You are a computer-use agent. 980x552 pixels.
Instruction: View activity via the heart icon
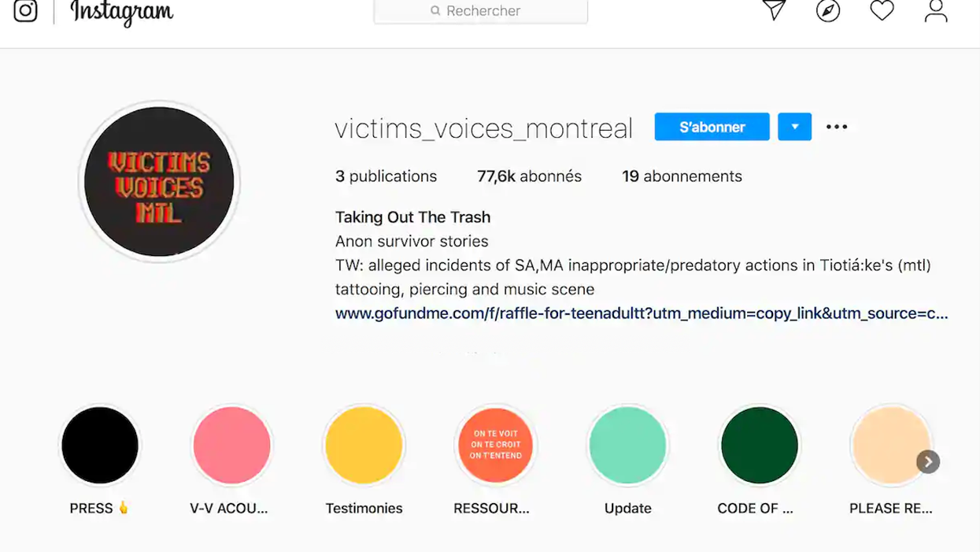point(881,11)
